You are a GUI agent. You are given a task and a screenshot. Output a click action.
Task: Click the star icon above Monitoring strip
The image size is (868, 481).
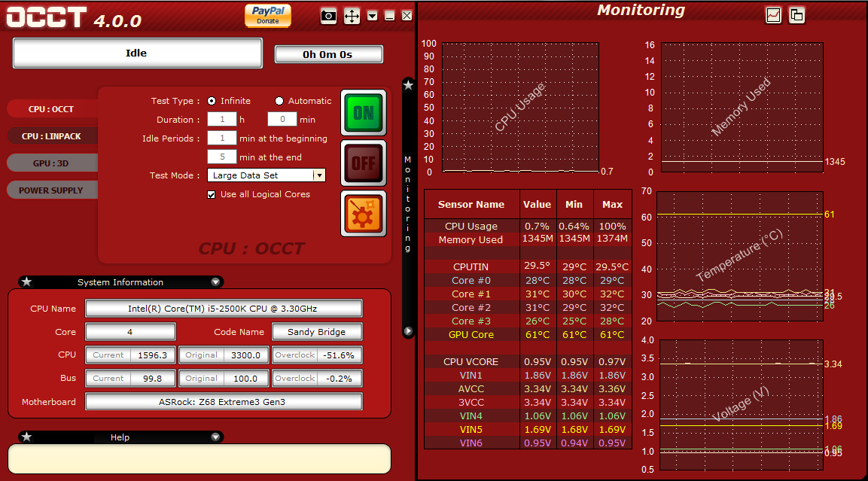pos(409,85)
